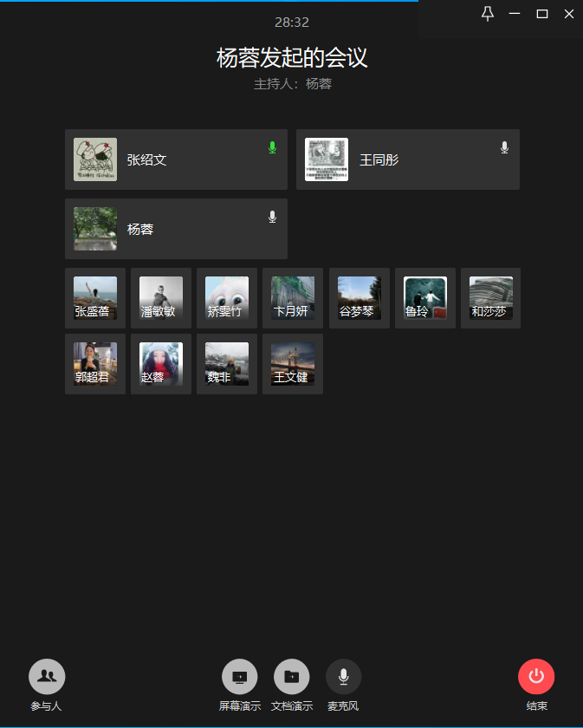Toggle 张绍文's green microphone icon
Screen dimensions: 583x728
(x=273, y=147)
